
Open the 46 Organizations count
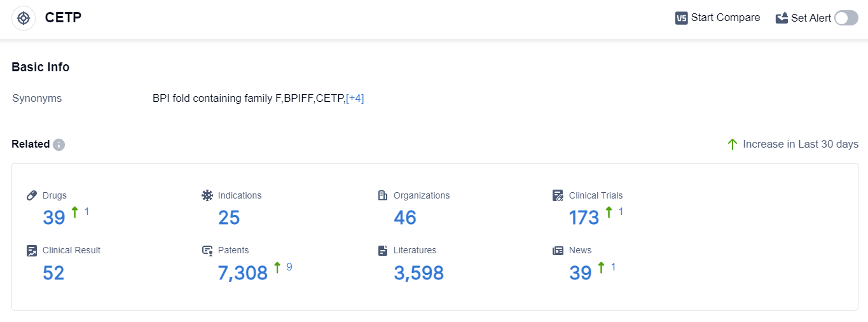coord(405,218)
